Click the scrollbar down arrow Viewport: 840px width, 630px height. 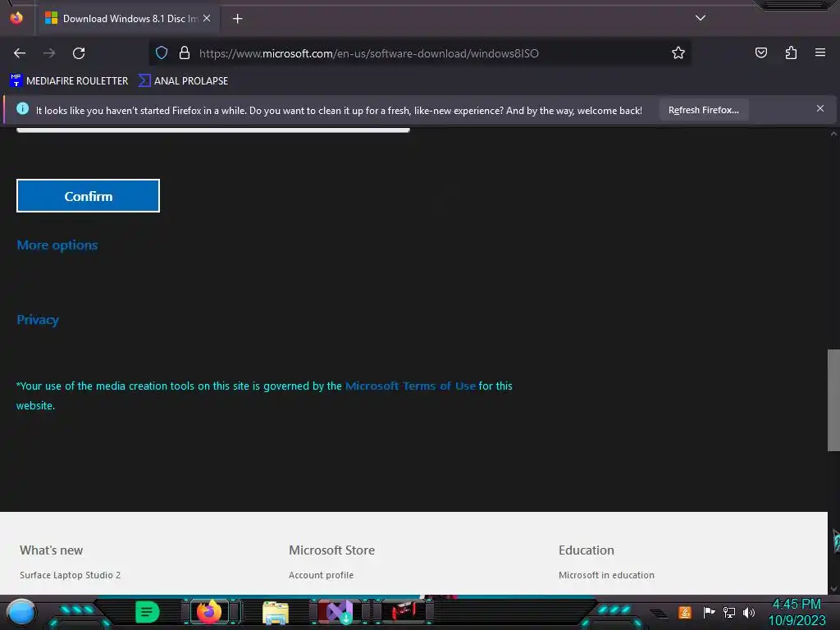[x=833, y=589]
